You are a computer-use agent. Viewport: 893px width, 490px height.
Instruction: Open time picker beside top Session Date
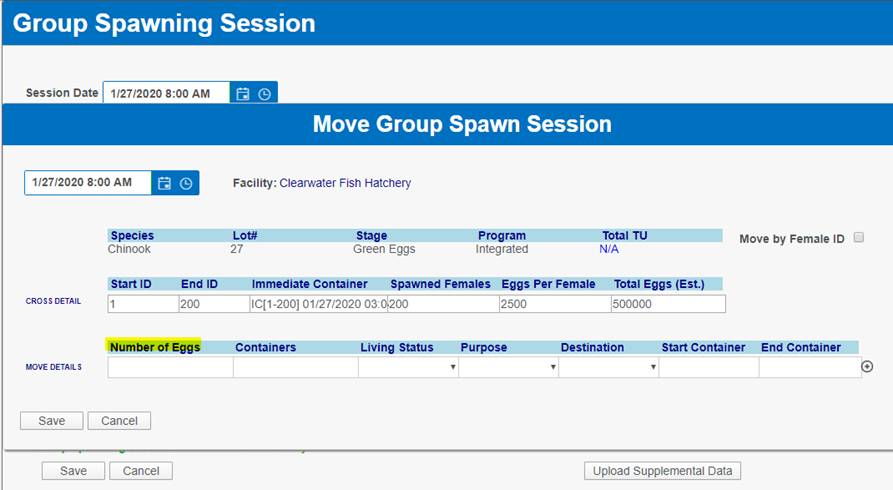pyautogui.click(x=264, y=94)
